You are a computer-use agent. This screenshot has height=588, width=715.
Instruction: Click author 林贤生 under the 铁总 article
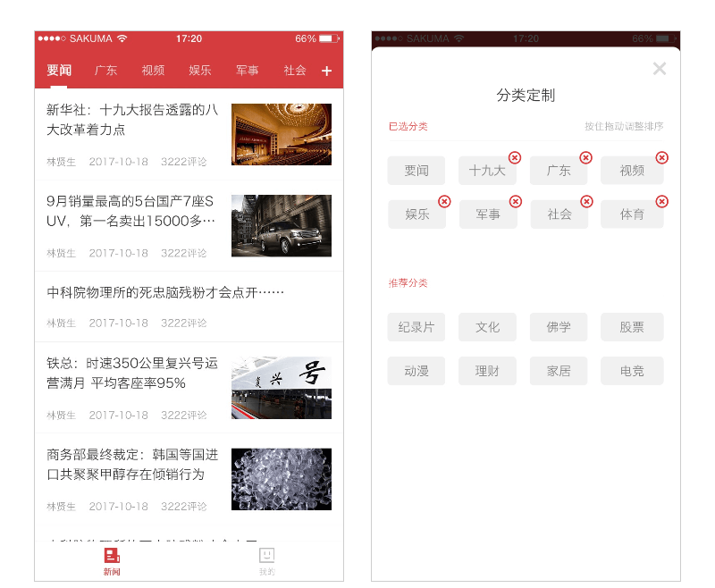click(x=61, y=416)
